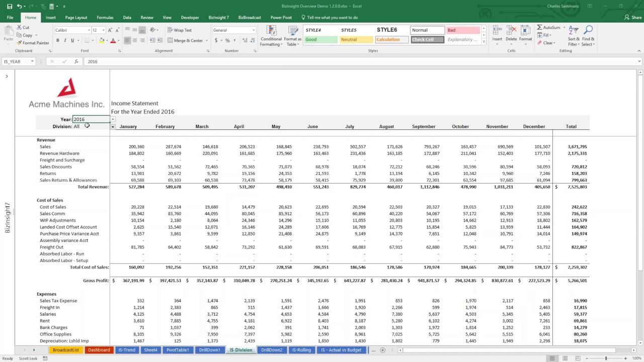Open the General number format dropdown

(254, 30)
